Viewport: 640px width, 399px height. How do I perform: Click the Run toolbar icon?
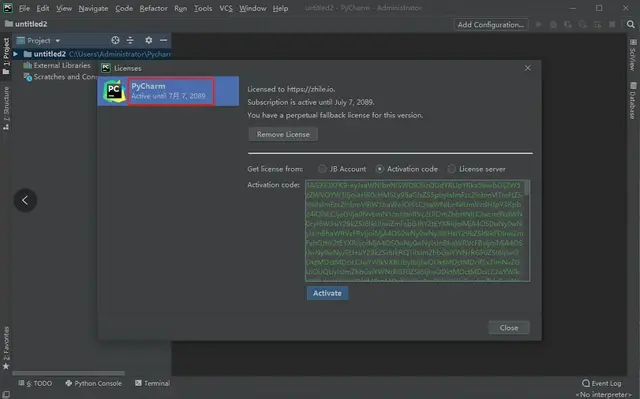539,24
